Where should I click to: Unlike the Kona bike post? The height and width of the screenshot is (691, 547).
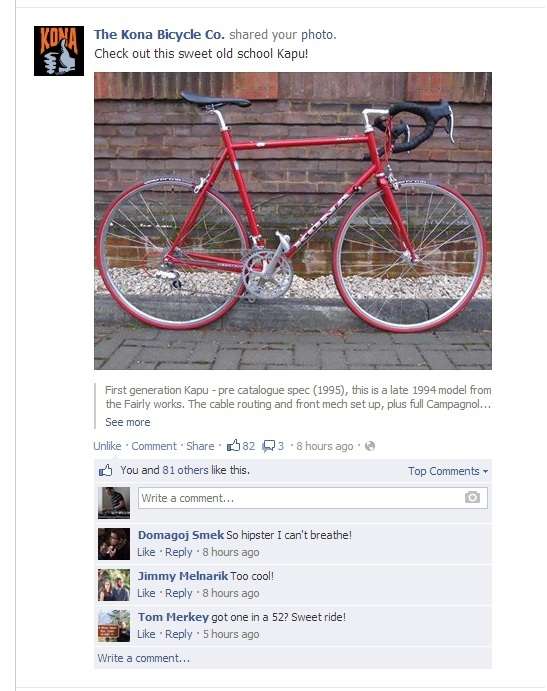pyautogui.click(x=107, y=446)
